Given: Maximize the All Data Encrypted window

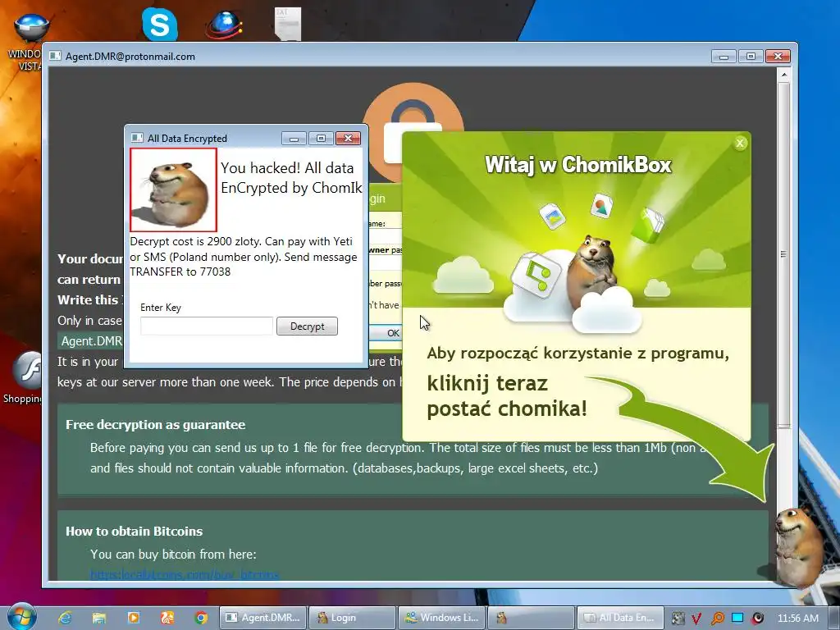Looking at the screenshot, I should 321,138.
